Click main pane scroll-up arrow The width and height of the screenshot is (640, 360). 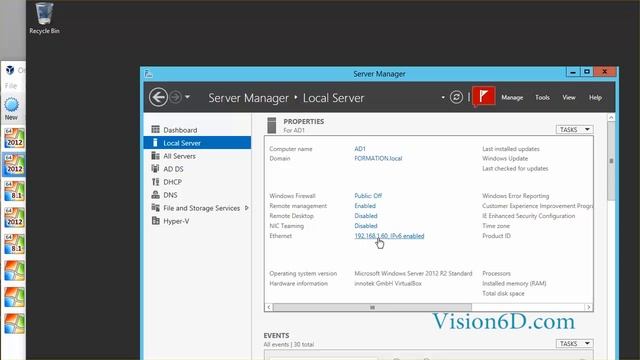611,118
